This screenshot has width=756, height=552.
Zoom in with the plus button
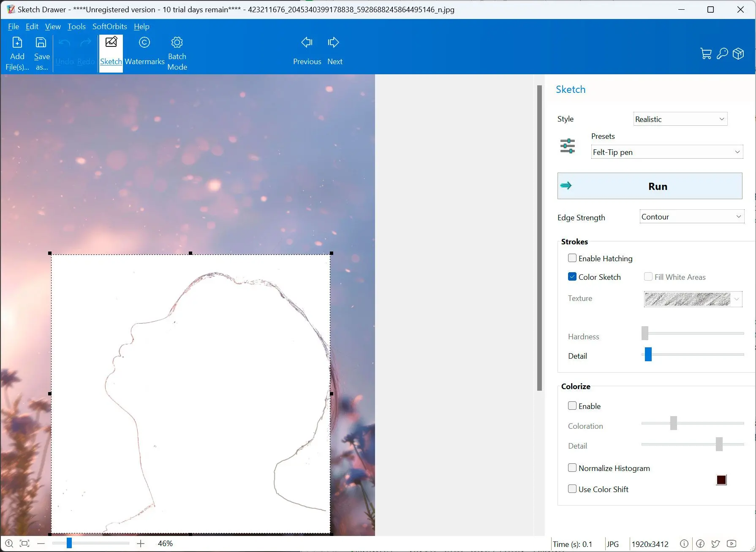[141, 544]
